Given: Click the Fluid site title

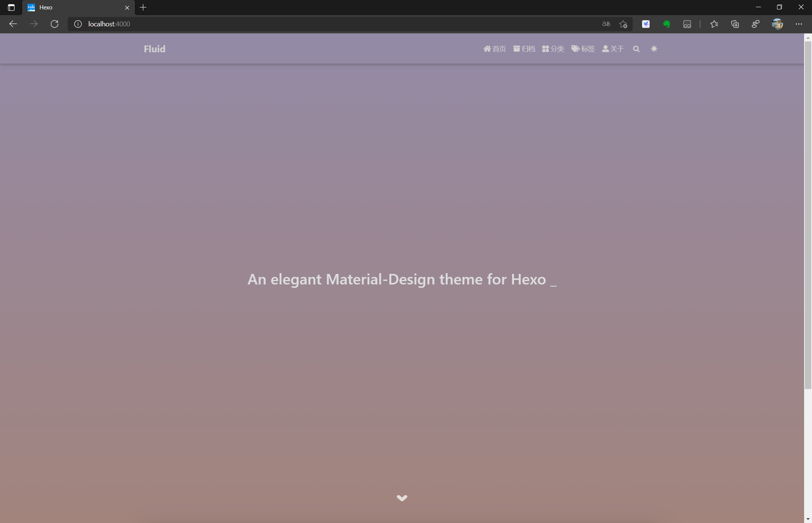Looking at the screenshot, I should click(x=155, y=49).
